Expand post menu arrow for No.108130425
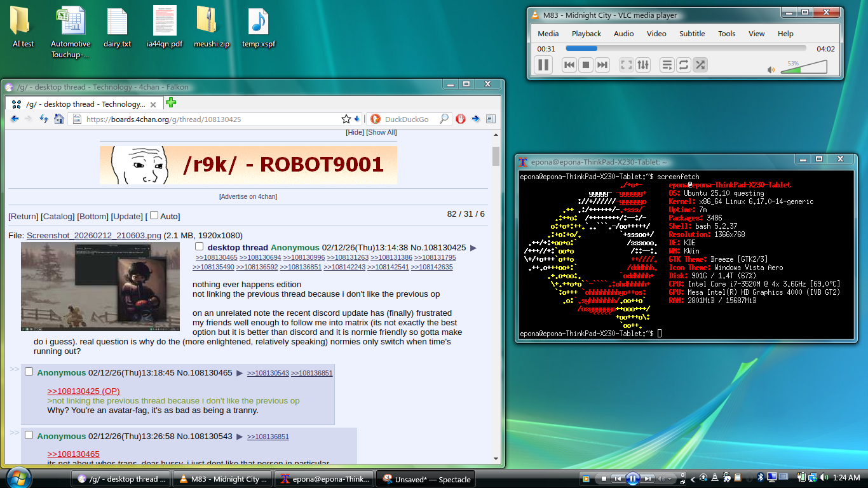 (x=473, y=248)
